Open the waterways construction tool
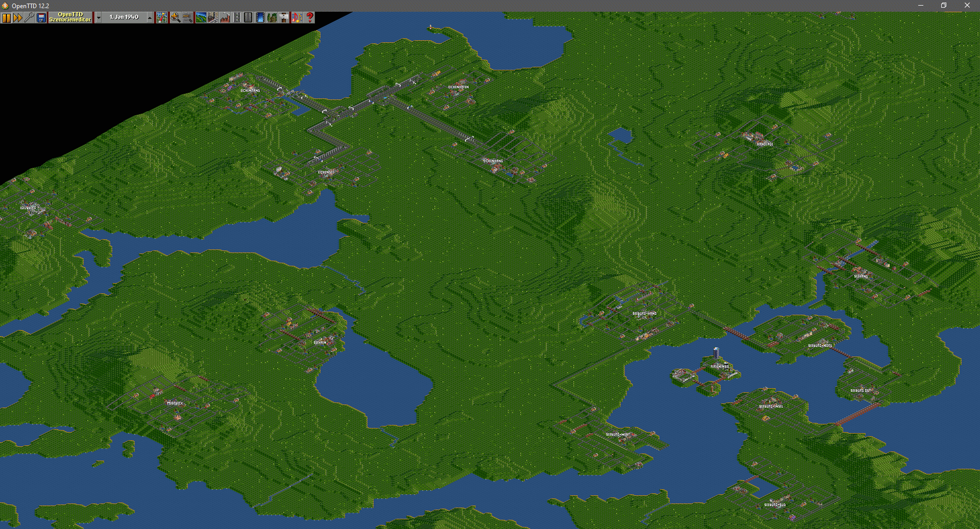Screen dimensions: 980x529 [x=260, y=18]
